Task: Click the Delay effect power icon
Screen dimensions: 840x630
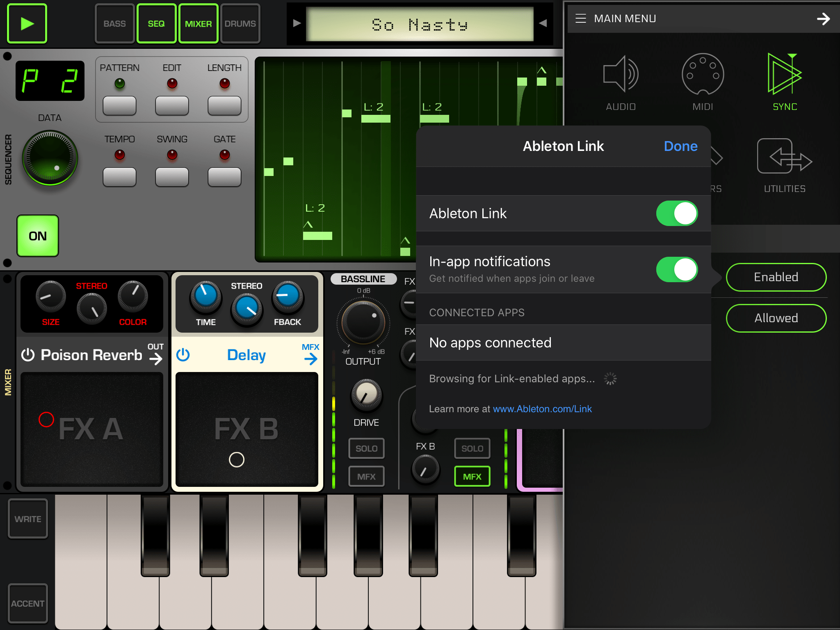Action: tap(183, 355)
